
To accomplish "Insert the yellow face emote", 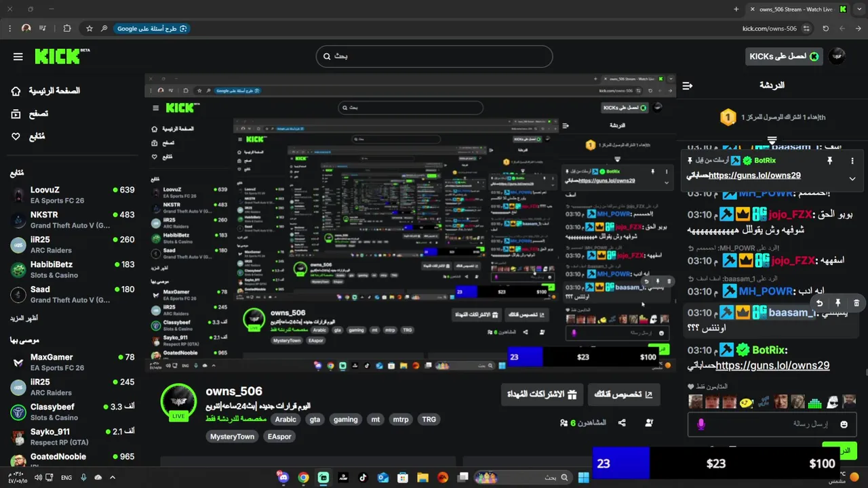I will (x=747, y=403).
